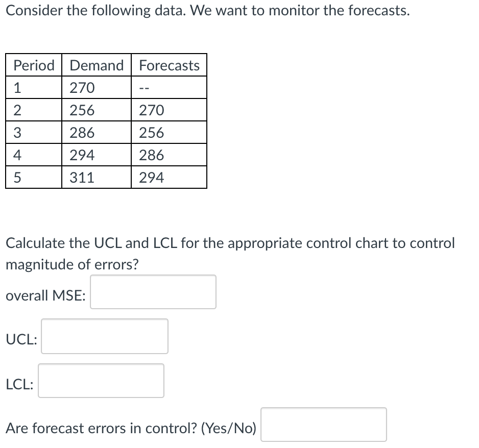Viewport: 479px width, 448px height.
Task: Click the Yes/No answer field
Action: [x=324, y=425]
